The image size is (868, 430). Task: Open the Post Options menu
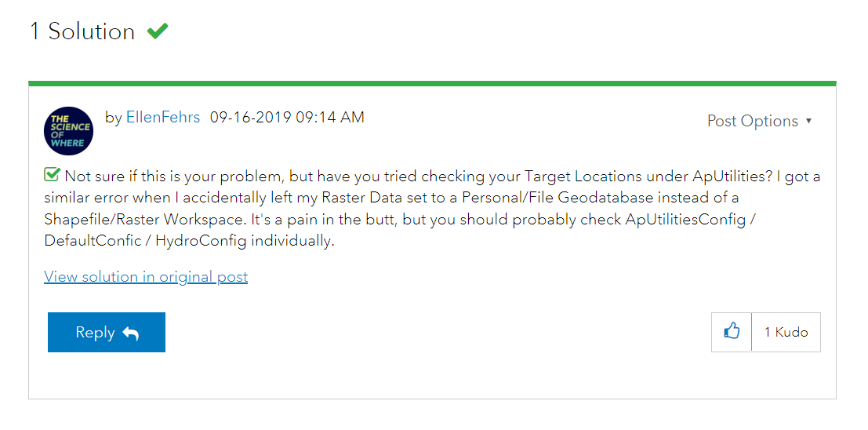point(752,121)
